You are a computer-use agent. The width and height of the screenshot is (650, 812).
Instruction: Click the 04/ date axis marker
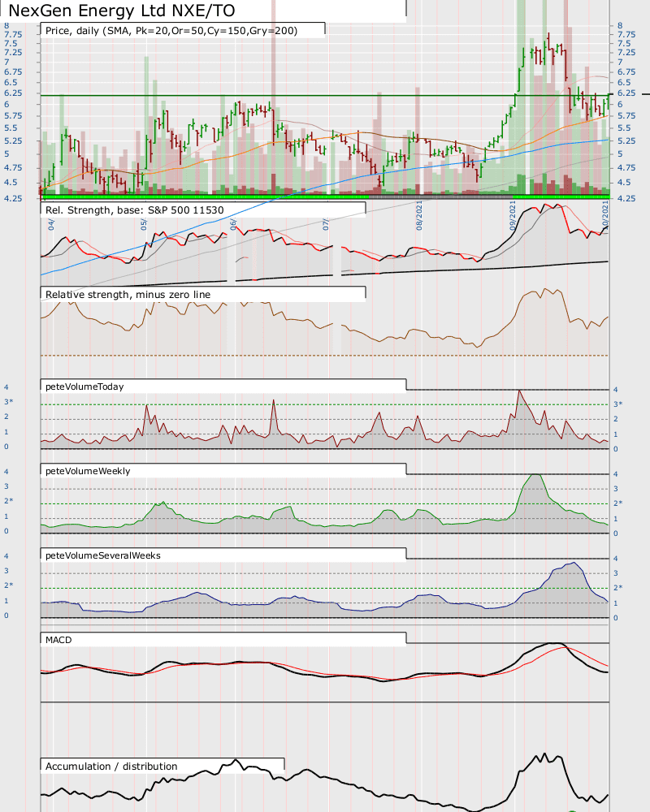(x=51, y=224)
